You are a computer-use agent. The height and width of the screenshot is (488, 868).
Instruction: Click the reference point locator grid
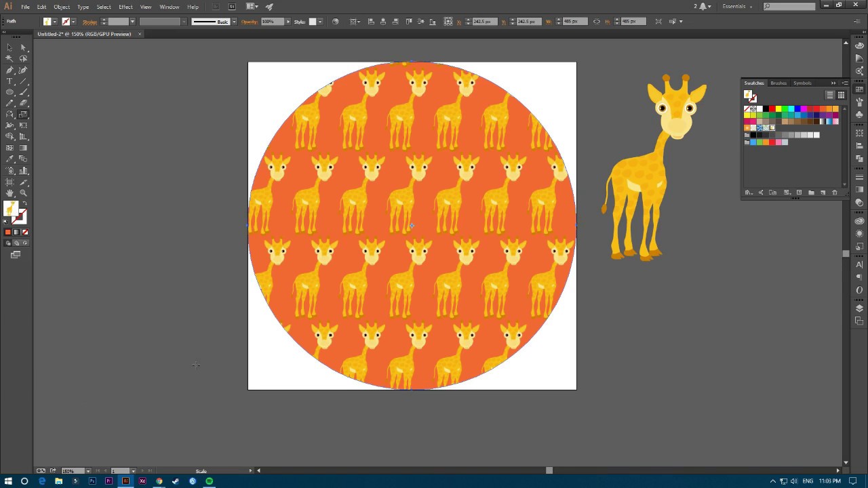click(448, 22)
